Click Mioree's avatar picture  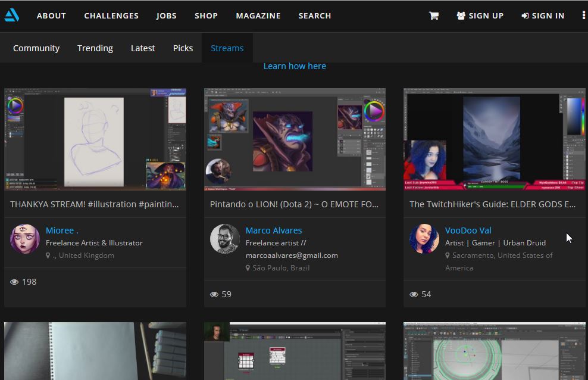pyautogui.click(x=25, y=239)
